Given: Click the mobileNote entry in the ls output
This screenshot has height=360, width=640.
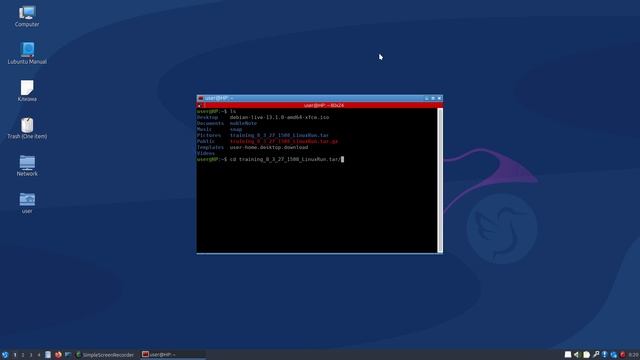Looking at the screenshot, I should coord(243,123).
